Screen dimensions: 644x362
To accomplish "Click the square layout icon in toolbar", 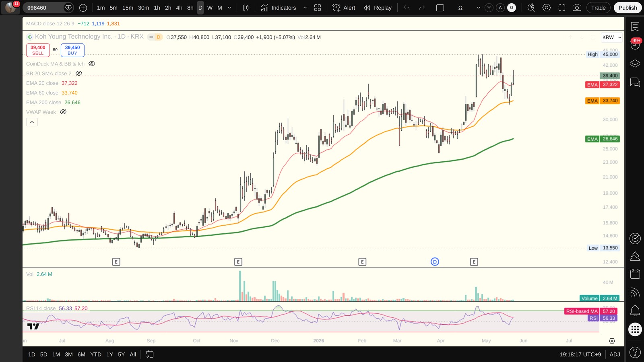I will [440, 8].
